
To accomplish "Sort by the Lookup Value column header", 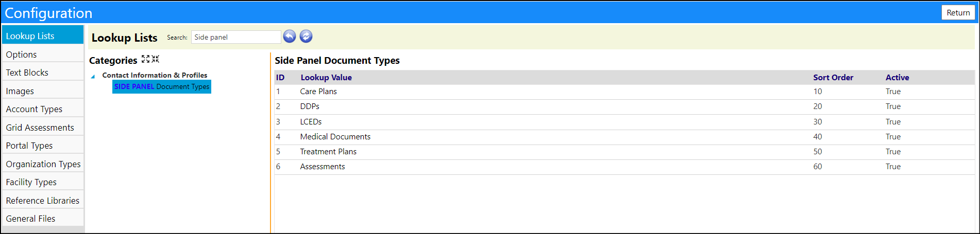I will tap(326, 78).
